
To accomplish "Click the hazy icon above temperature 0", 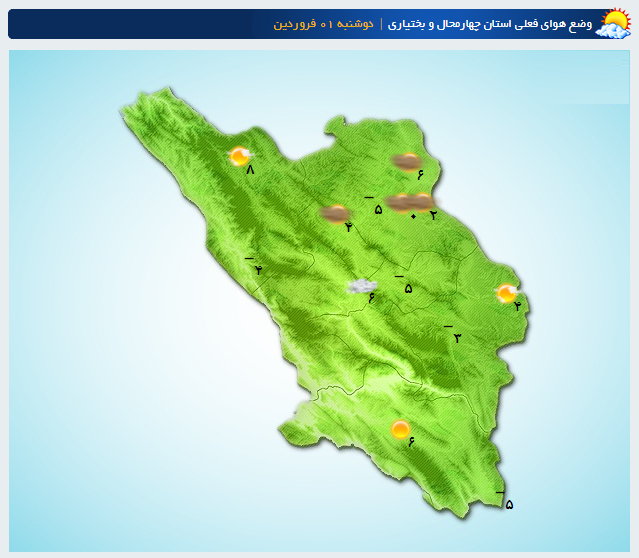I will point(402,202).
